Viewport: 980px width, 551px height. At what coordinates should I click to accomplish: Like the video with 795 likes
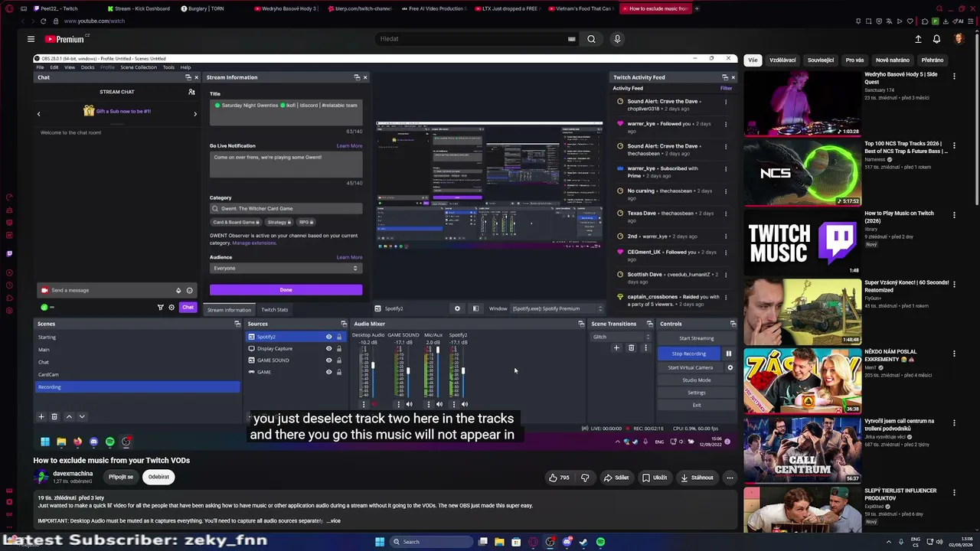(x=560, y=478)
